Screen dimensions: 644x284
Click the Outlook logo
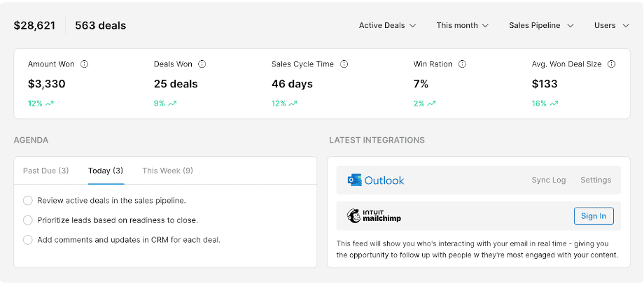click(x=376, y=180)
